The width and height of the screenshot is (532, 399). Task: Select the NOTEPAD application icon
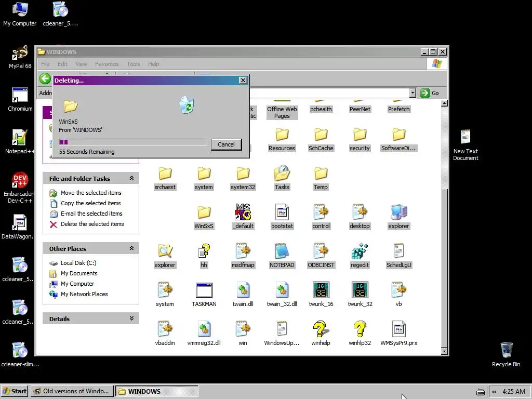[282, 256]
